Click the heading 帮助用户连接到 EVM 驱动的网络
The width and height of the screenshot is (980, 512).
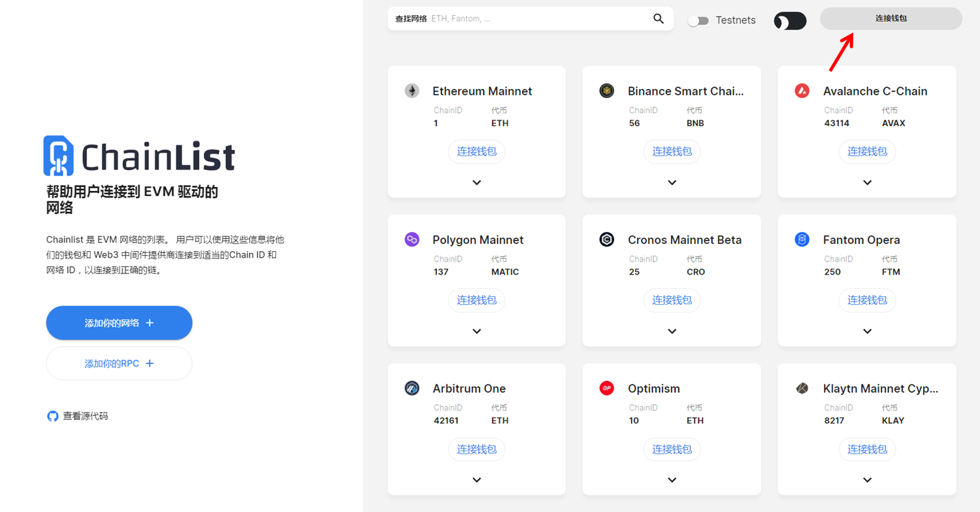tap(132, 199)
